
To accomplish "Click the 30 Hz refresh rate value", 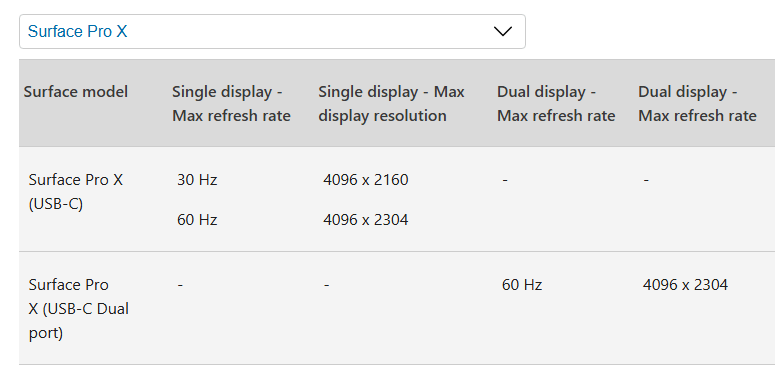I will click(x=197, y=180).
